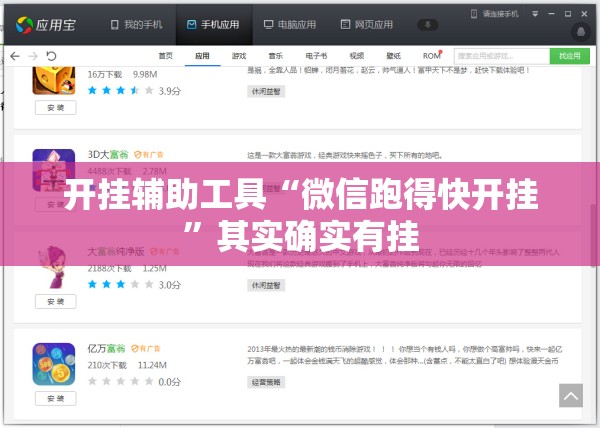Select the 应用 nav item
Screen dimensions: 600x428
pyautogui.click(x=202, y=56)
